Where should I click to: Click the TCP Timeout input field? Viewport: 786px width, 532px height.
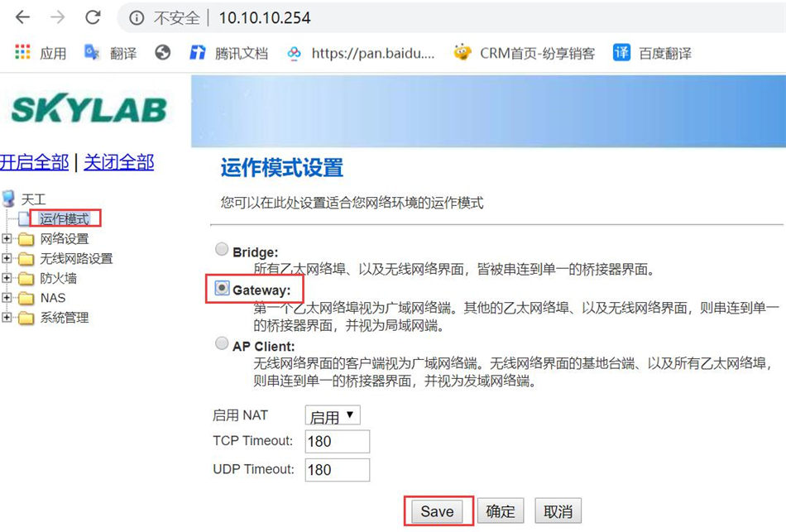click(337, 442)
